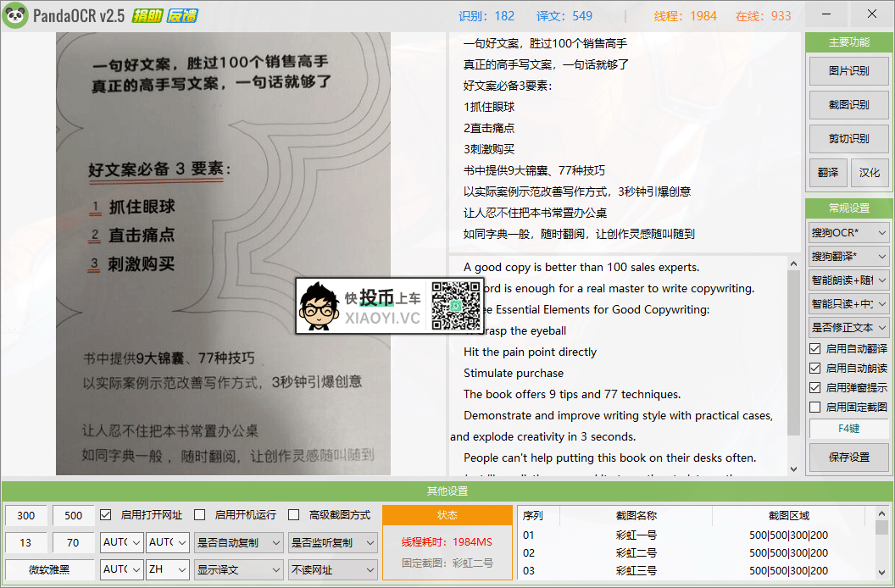Viewport: 895px width, 588px height.
Task: Click the 翻译 button
Action: pyautogui.click(x=828, y=172)
